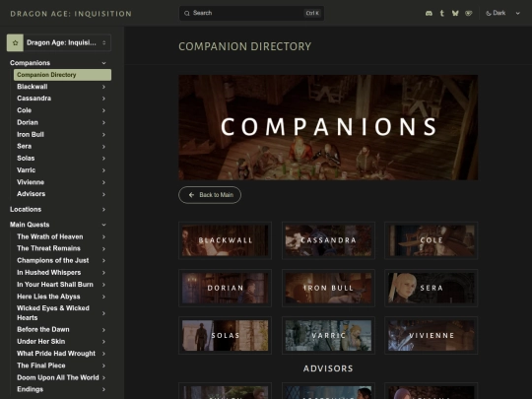Select Companion Directory in the sidebar
Image resolution: width=532 pixels, height=399 pixels.
62,75
